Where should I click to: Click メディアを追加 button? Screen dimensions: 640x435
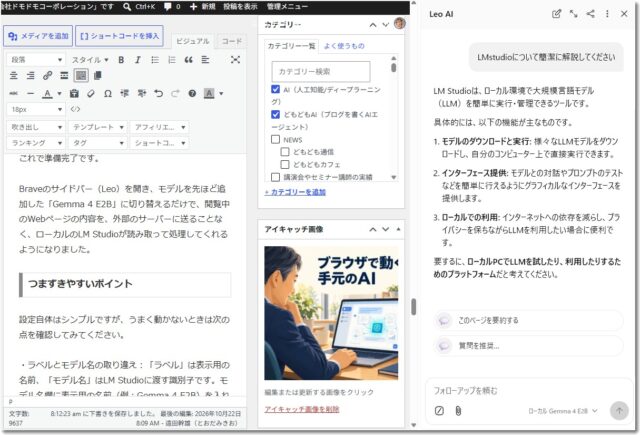pos(38,36)
